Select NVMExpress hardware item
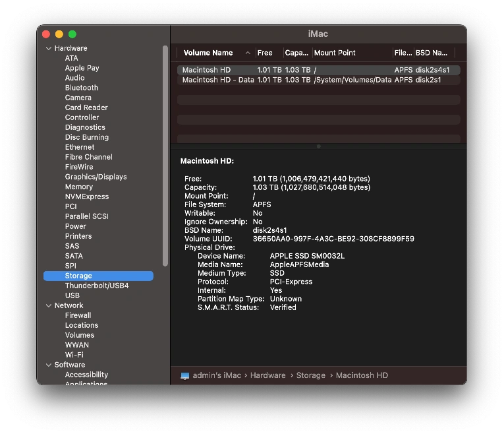 (87, 197)
